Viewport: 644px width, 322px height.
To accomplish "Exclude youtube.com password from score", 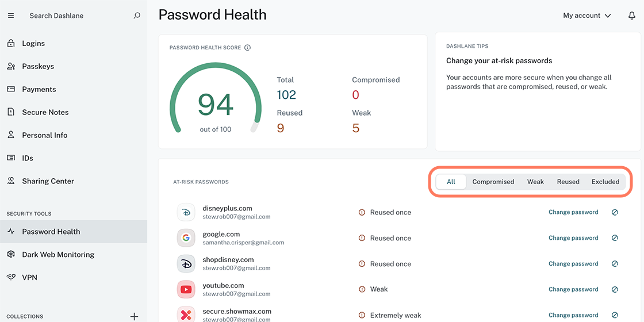I will pos(615,289).
